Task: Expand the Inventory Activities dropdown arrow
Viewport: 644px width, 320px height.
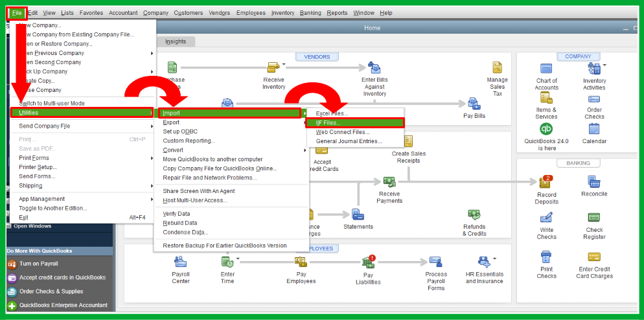Action: click(x=604, y=65)
